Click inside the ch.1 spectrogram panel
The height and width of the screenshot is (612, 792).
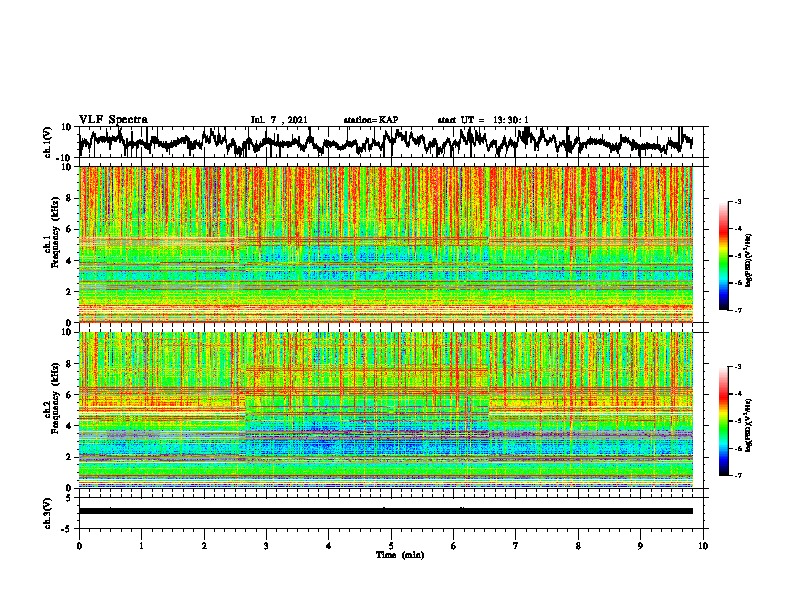tap(385, 244)
